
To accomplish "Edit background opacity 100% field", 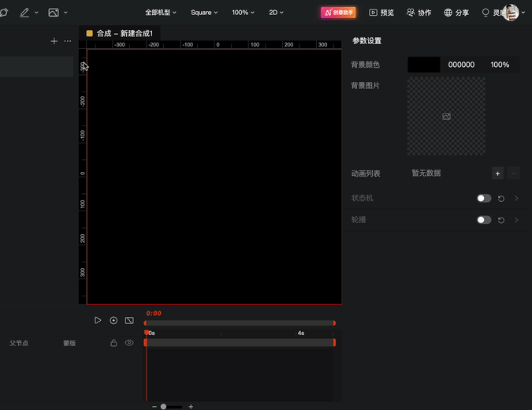I will [500, 65].
